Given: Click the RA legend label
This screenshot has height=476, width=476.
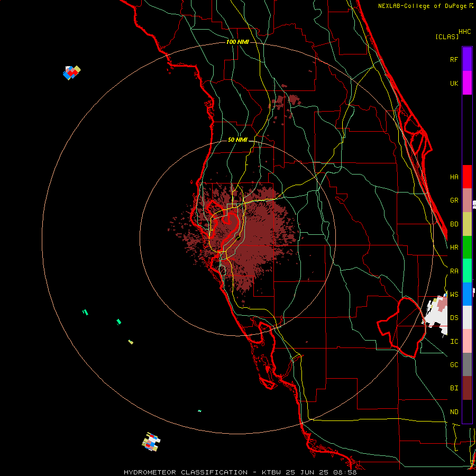Looking at the screenshot, I should pos(454,271).
